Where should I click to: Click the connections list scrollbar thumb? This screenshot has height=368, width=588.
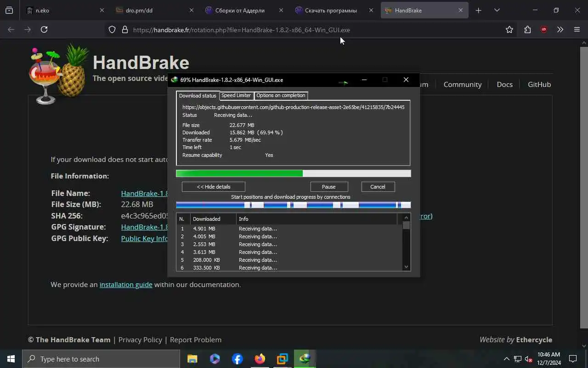(406, 225)
